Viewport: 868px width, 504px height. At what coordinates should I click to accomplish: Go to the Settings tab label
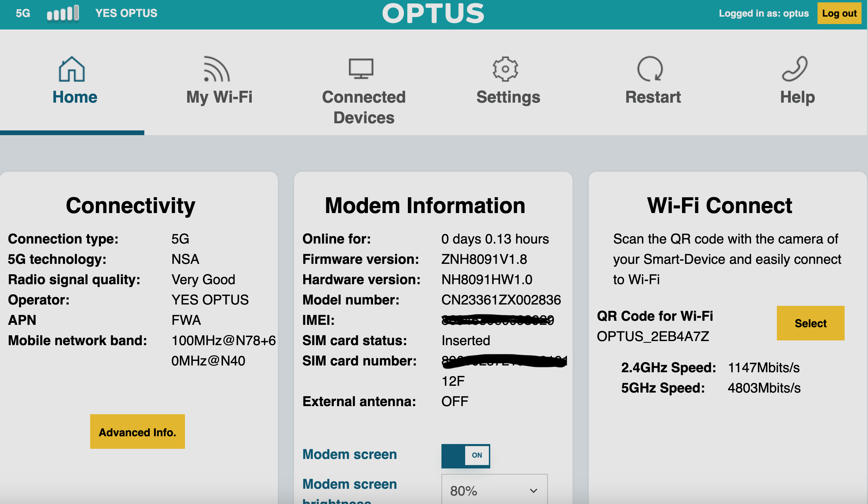[x=508, y=97]
